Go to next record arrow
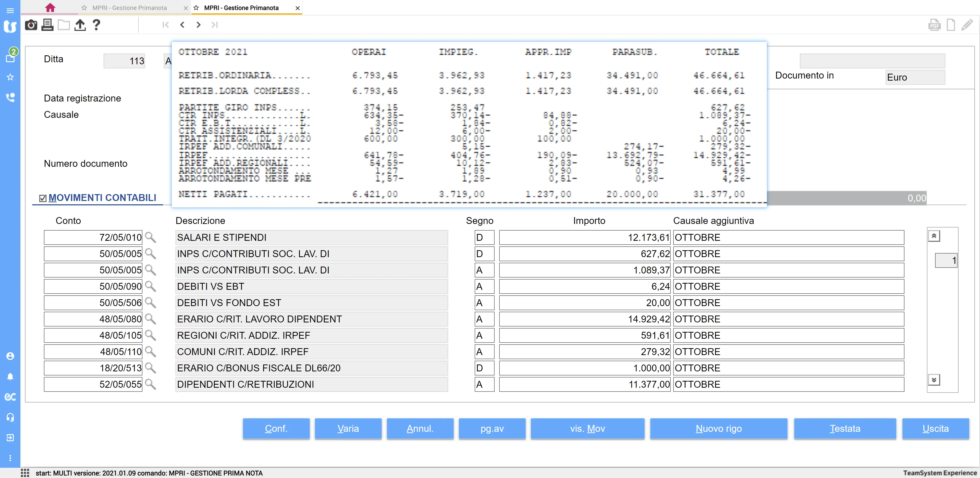 pos(198,25)
